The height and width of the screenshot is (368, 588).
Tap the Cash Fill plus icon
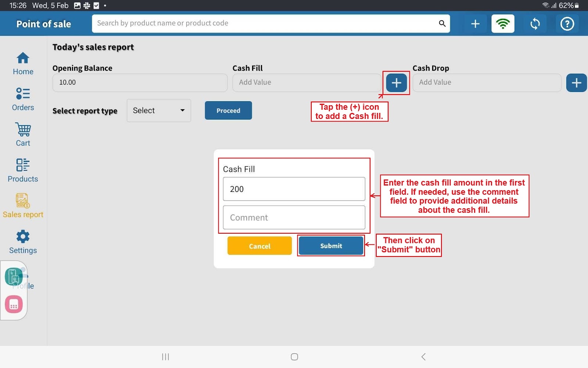(396, 83)
